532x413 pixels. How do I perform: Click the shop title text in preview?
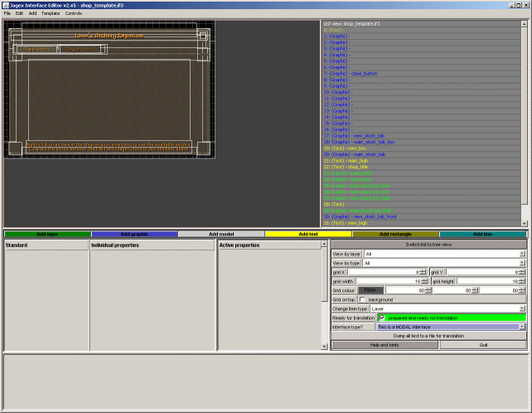(x=109, y=36)
